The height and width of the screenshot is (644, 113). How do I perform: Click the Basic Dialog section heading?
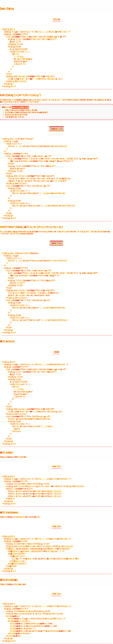tap(7, 9)
